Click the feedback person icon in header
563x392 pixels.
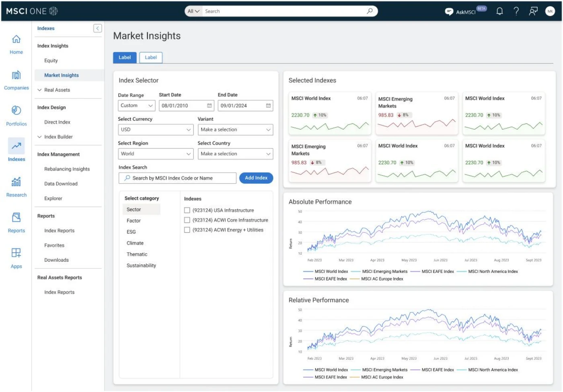pos(533,11)
